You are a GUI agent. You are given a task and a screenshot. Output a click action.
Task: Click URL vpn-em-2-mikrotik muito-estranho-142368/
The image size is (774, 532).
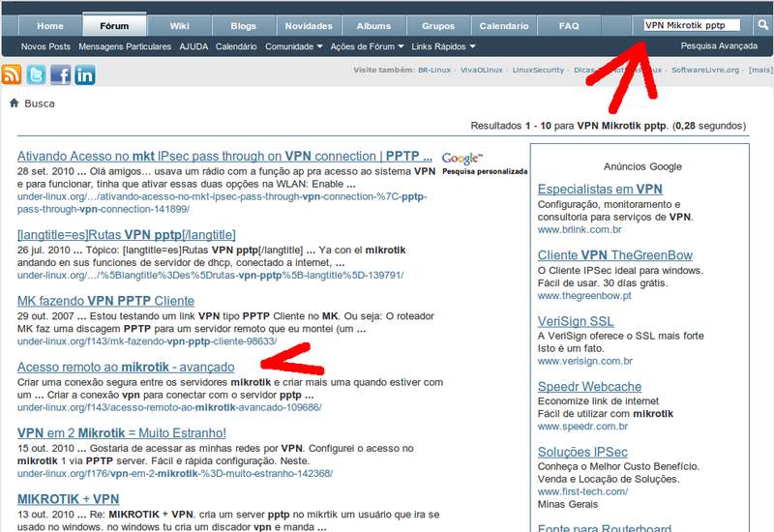(175, 473)
